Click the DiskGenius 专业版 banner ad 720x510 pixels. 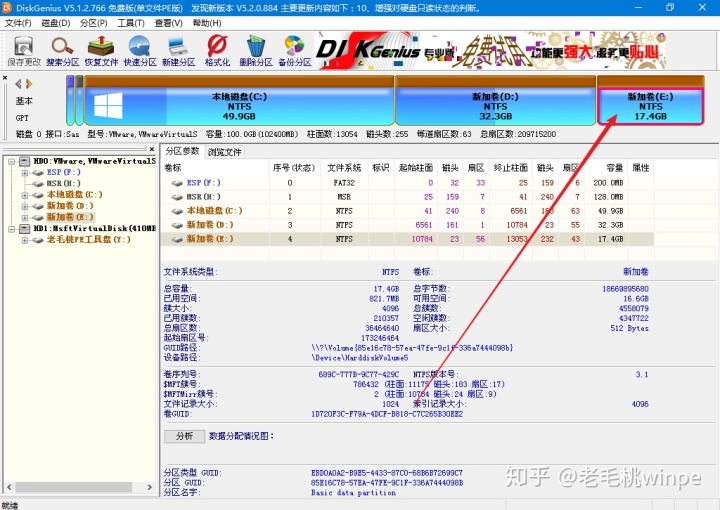[491, 50]
